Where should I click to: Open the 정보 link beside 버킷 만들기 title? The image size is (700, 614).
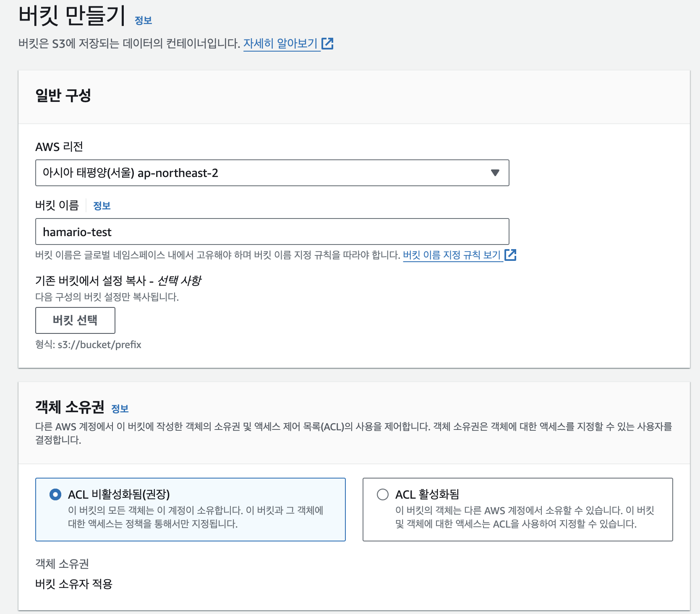(143, 20)
